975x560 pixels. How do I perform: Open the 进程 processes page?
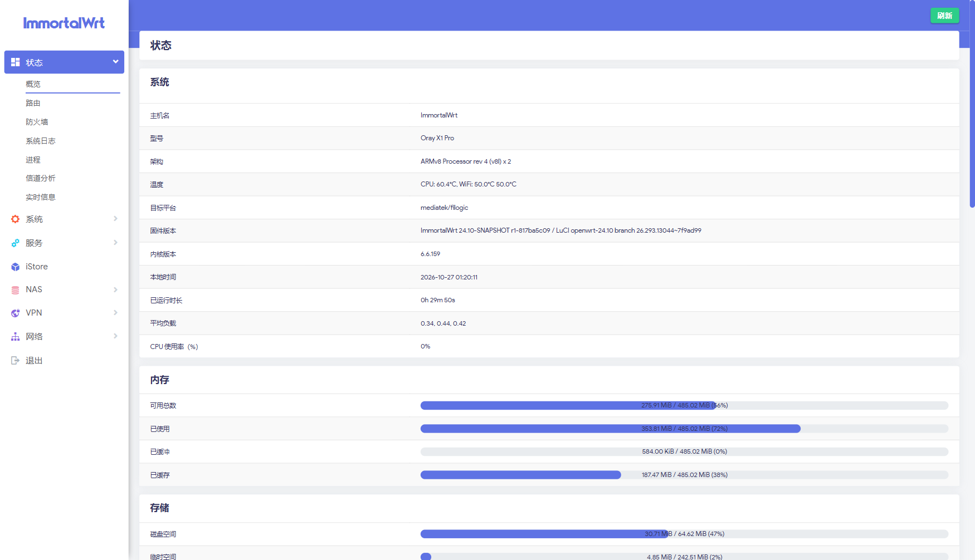[33, 160]
